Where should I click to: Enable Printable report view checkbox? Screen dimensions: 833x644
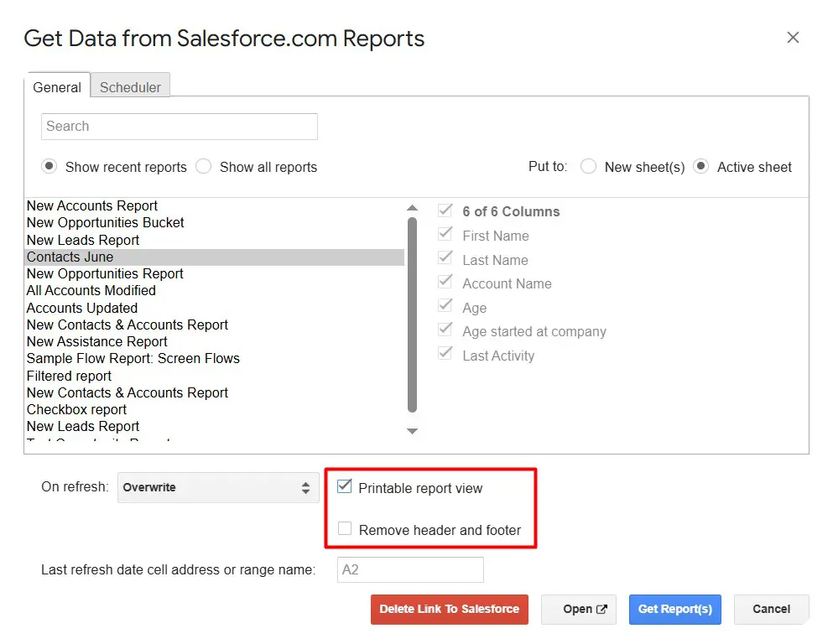(x=345, y=487)
